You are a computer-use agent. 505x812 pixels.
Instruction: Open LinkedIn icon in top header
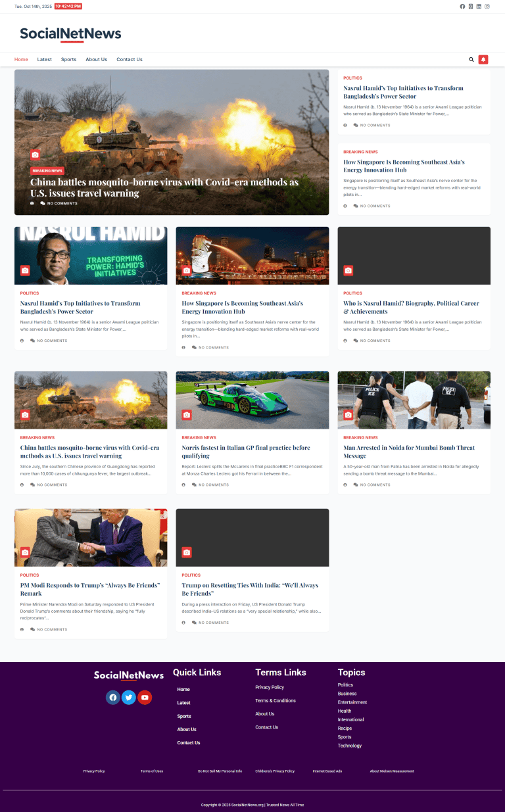click(x=479, y=6)
